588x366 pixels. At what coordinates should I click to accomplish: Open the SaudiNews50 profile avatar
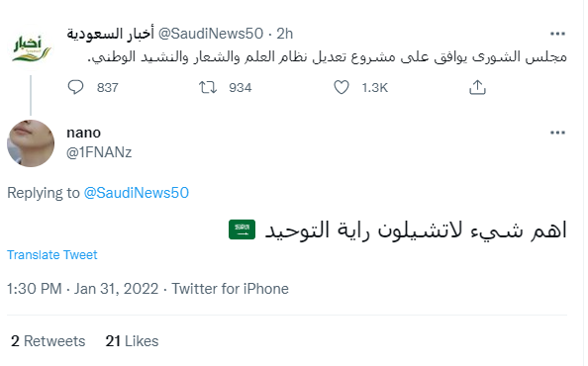click(x=31, y=47)
